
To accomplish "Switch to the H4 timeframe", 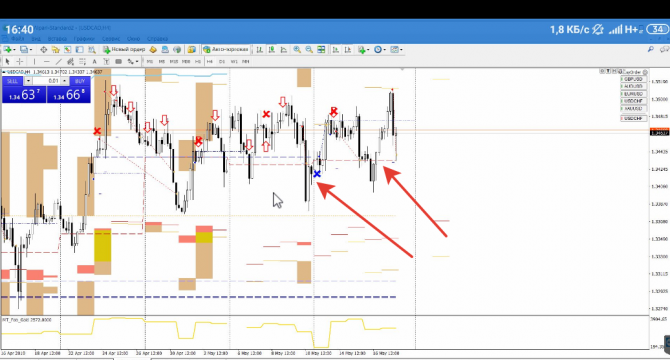I will point(209,61).
